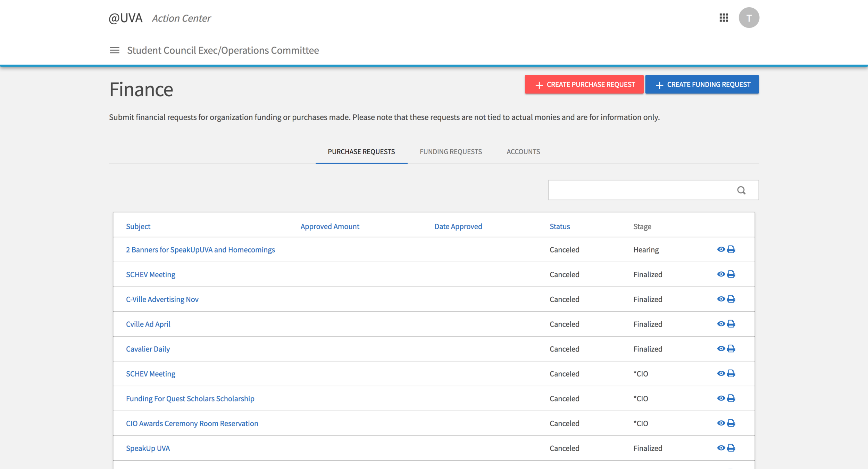Switch to the Purchase Requests tab
Viewport: 868px width, 469px height.
click(x=361, y=152)
